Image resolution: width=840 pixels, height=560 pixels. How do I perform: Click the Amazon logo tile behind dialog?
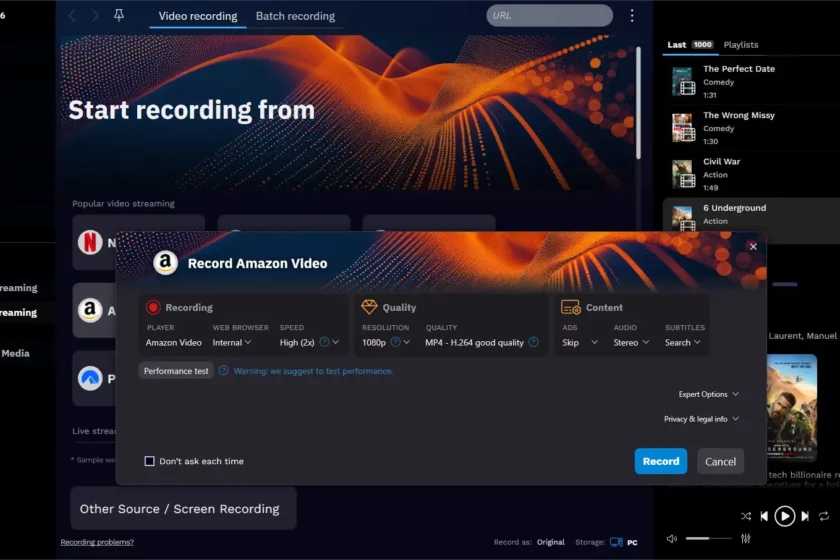click(90, 310)
